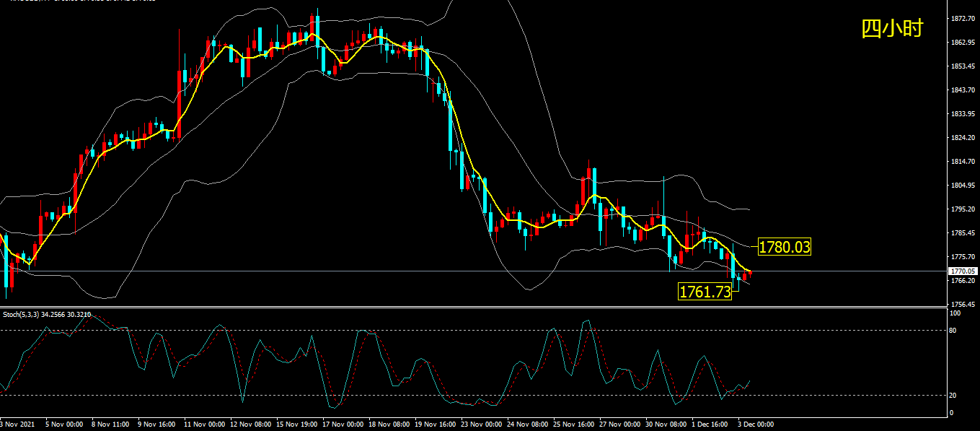Screen dimensions: 980x431
Task: Select the 1761.73 price annotation label
Action: (x=705, y=291)
